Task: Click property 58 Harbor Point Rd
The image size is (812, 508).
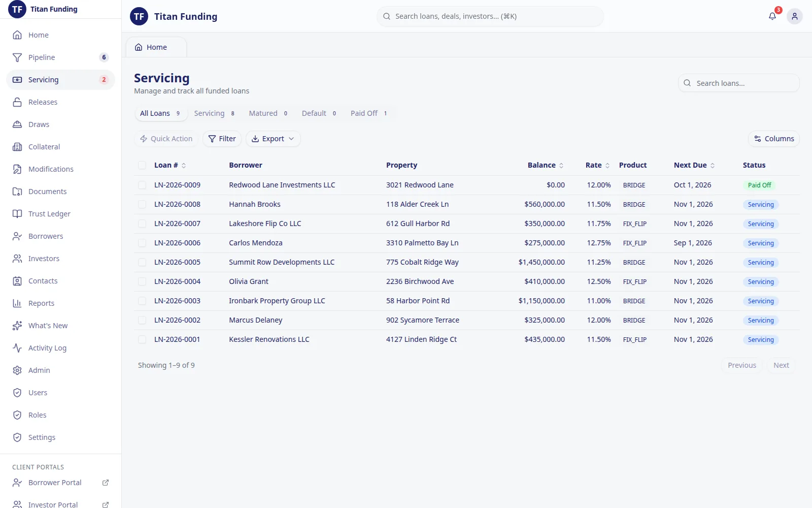Action: click(x=418, y=301)
